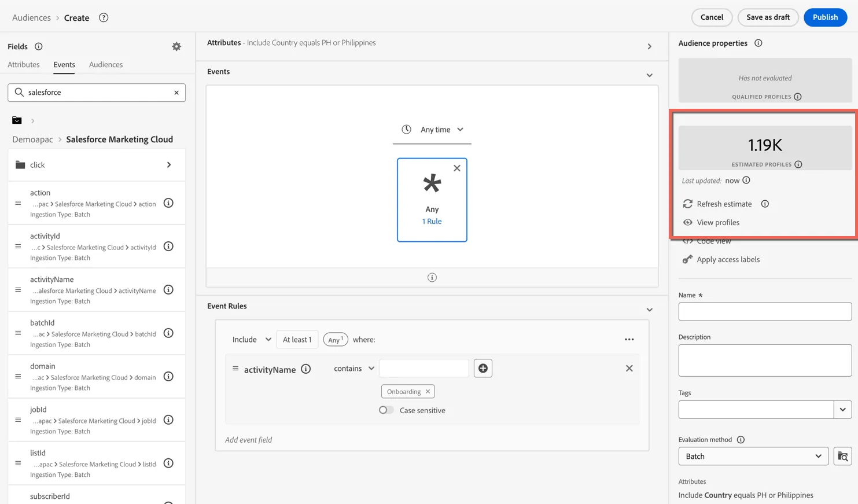Image resolution: width=858 pixels, height=504 pixels.
Task: Click the 1 Rule link
Action: pyautogui.click(x=432, y=222)
